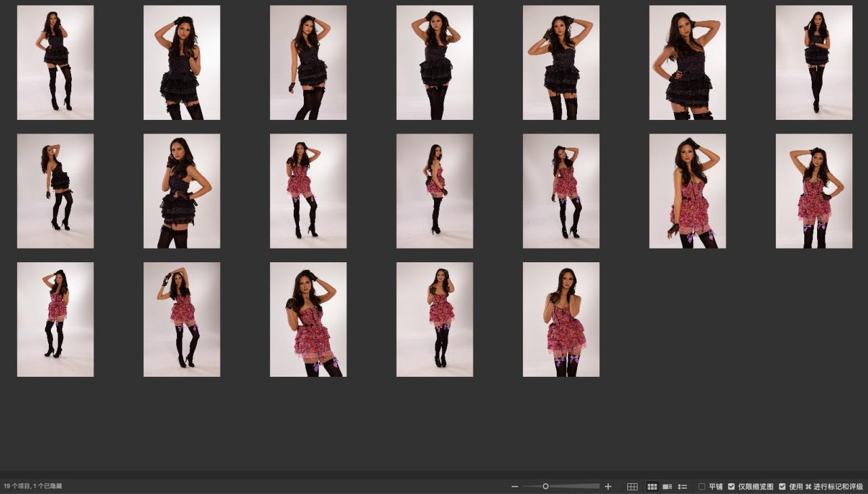Screen dimensions: 868x494
Task: Select the first photo in the bottom row
Action: (56, 319)
